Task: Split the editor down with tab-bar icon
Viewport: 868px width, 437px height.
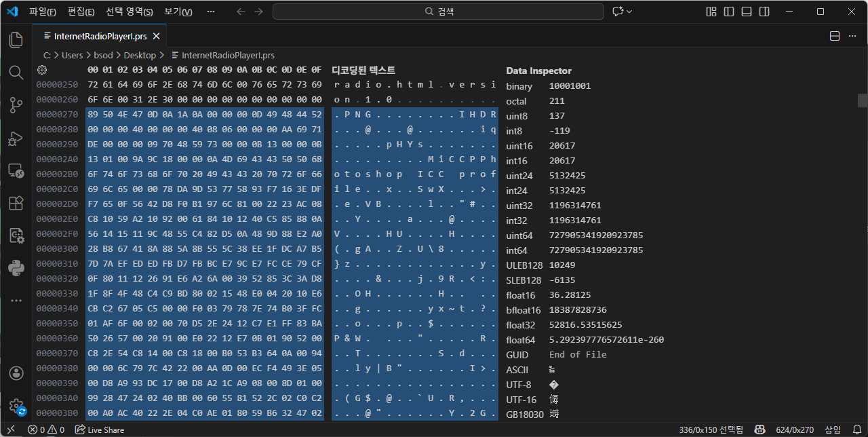Action: (835, 36)
